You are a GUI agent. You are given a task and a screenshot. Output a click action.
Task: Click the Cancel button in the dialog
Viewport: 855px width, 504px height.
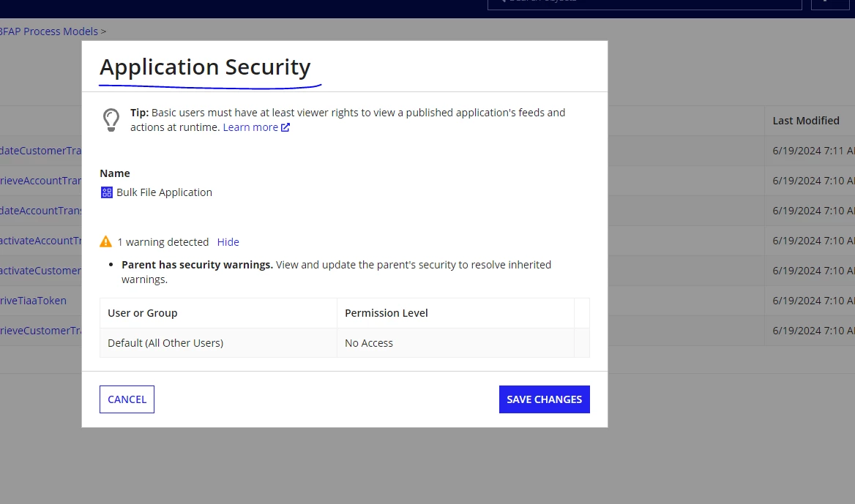pos(127,399)
